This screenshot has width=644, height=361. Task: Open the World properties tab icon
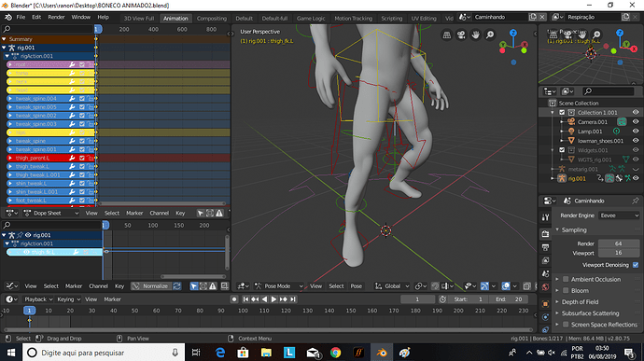click(x=545, y=287)
